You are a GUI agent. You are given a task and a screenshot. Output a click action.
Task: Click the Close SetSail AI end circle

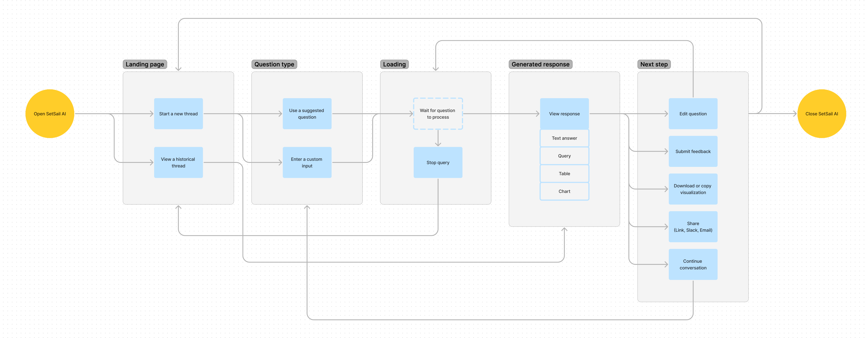(x=821, y=114)
